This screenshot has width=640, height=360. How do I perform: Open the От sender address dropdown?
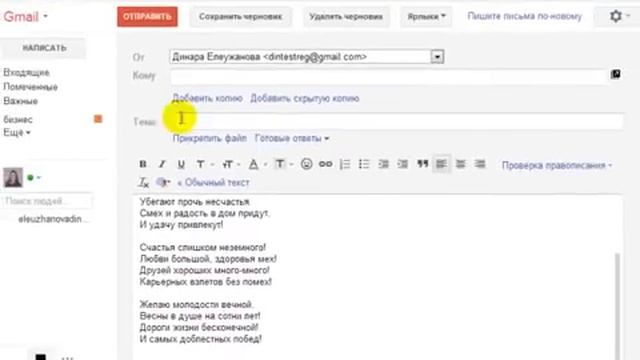437,57
